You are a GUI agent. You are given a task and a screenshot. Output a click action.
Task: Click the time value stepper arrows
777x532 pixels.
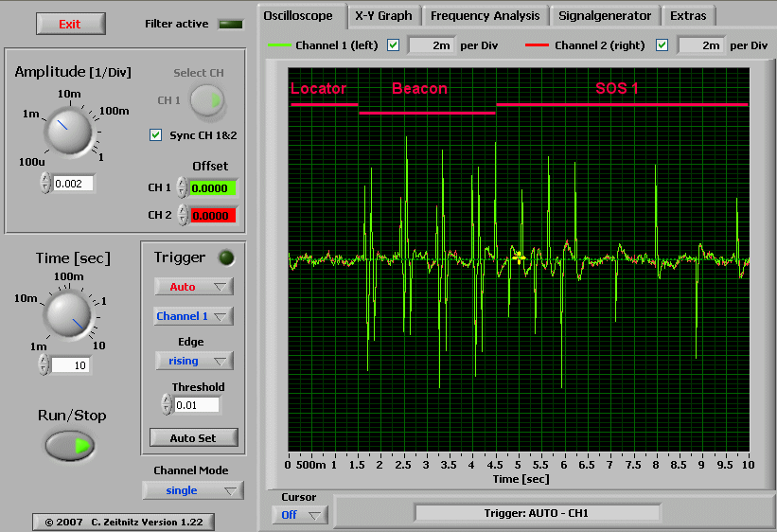point(44,364)
